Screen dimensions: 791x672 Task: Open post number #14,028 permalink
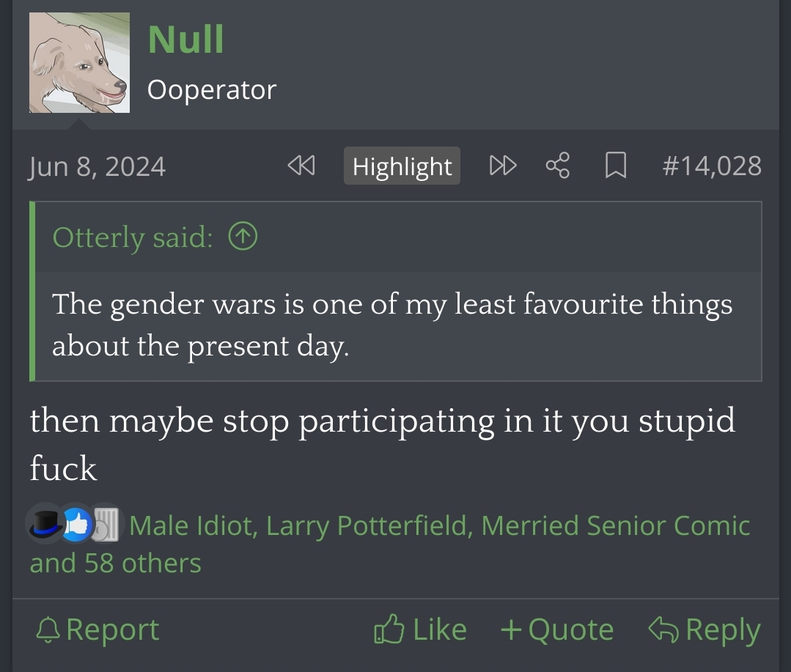pyautogui.click(x=711, y=166)
